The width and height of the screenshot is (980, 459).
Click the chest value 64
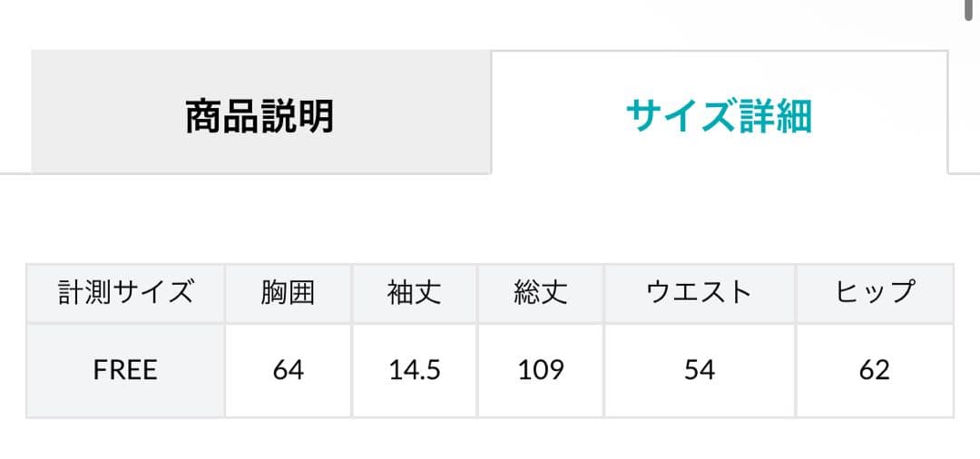[x=288, y=370]
